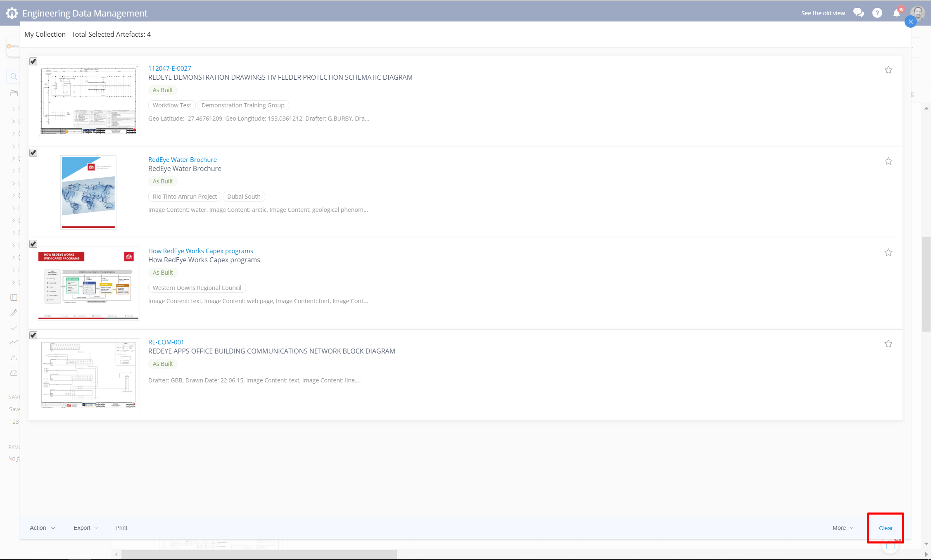Click the folder icon in the left sidebar

coord(14,93)
